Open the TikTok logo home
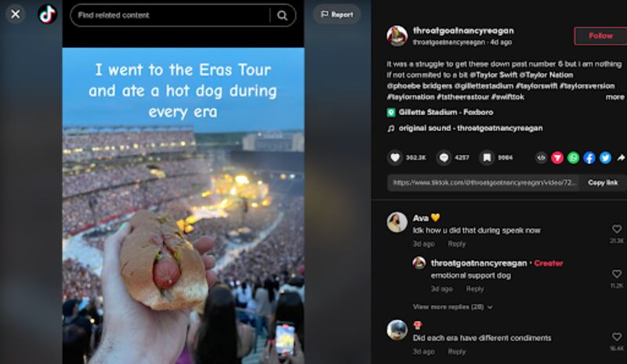Screen dimensions: 627x364 [x=47, y=15]
